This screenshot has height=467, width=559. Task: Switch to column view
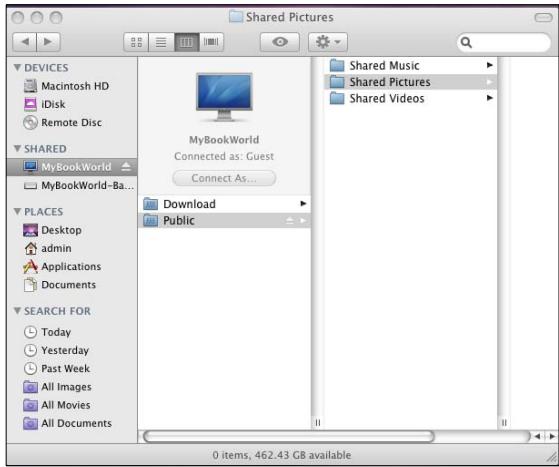pyautogui.click(x=186, y=42)
